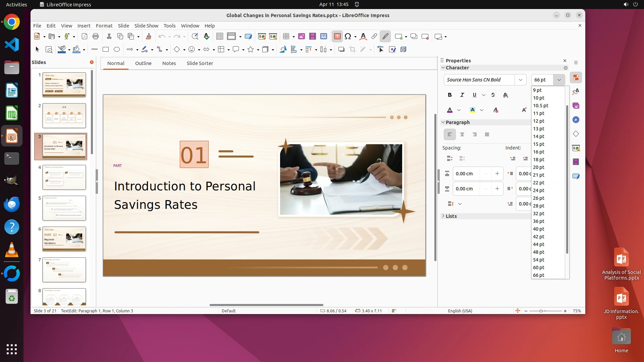Click the Print icon in toolbar
Image resolution: width=644 pixels, height=362 pixels.
pos(96,37)
